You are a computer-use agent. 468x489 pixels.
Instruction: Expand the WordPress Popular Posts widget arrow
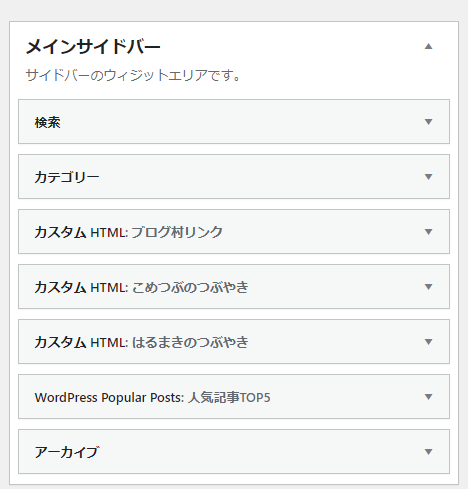(428, 397)
